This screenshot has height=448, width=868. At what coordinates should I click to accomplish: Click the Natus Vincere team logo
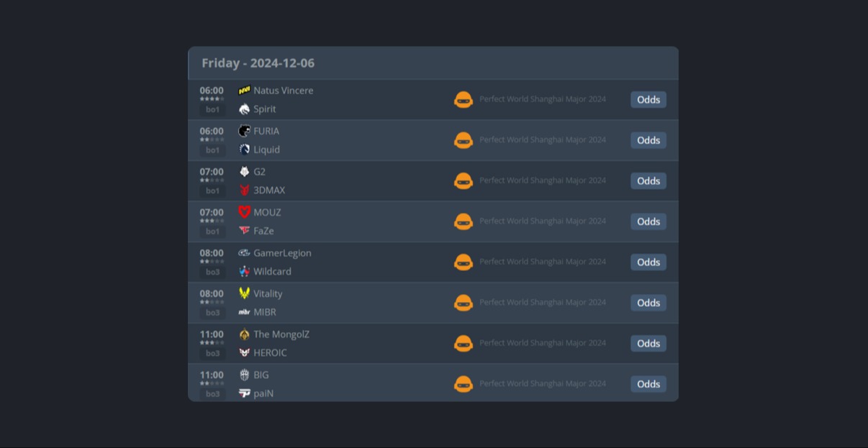(x=245, y=91)
